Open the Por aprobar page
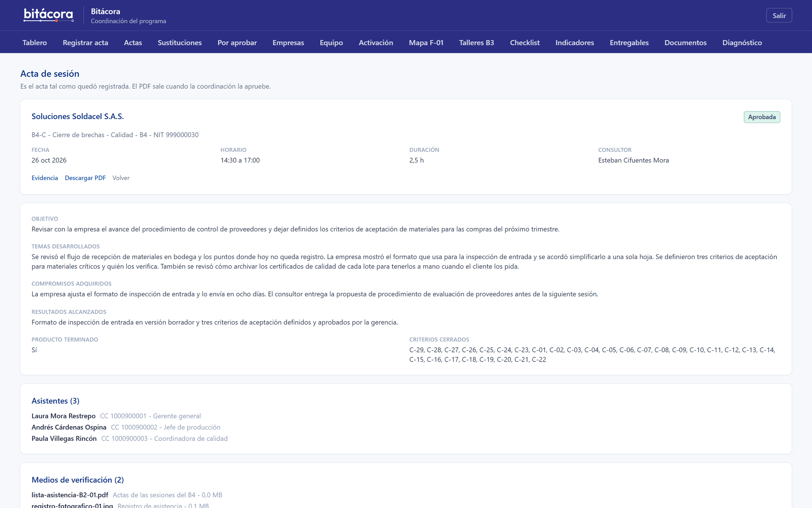 (x=237, y=43)
